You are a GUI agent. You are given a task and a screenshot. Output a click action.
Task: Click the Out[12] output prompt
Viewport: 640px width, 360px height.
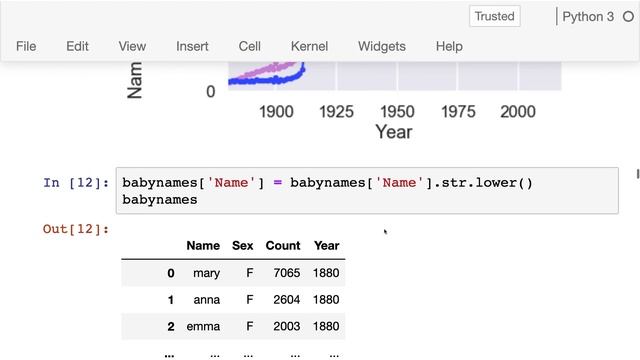76,229
